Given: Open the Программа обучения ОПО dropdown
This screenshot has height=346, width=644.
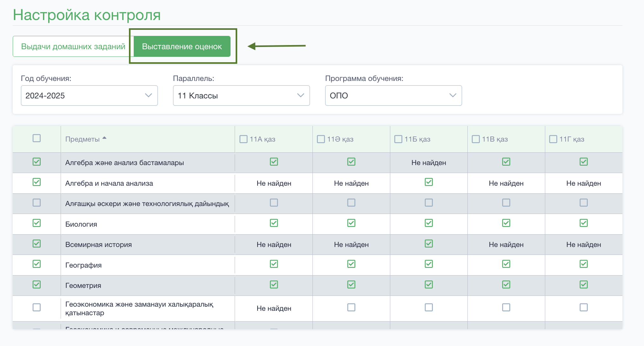Looking at the screenshot, I should (x=393, y=96).
